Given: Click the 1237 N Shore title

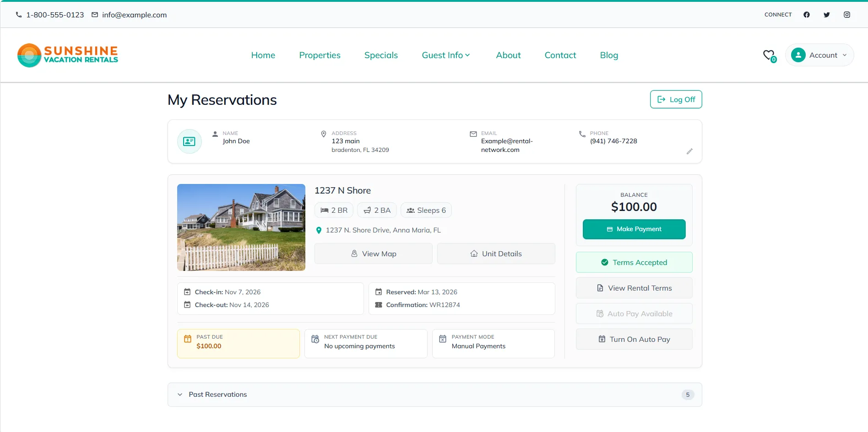Looking at the screenshot, I should (x=342, y=190).
